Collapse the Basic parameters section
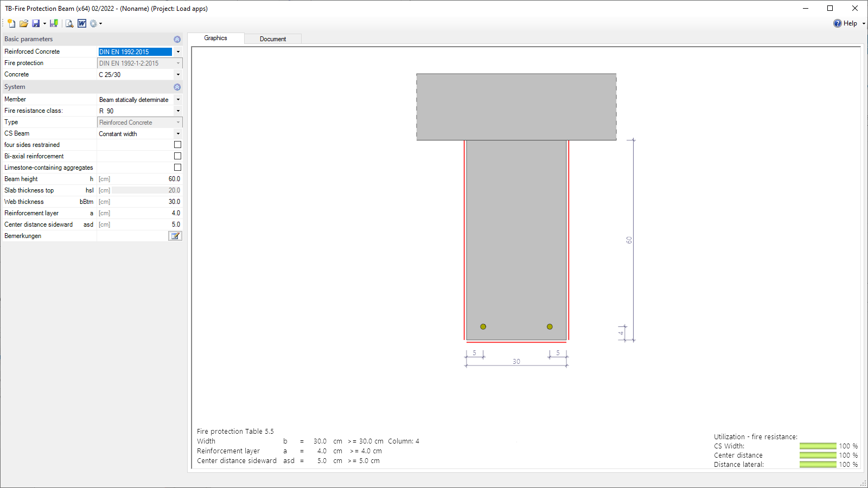The width and height of the screenshot is (868, 488). click(177, 39)
